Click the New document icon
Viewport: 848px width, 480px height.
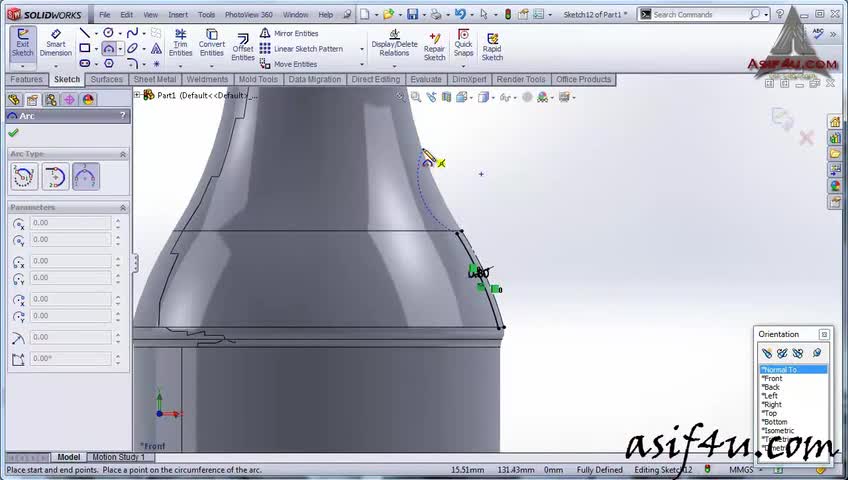[x=365, y=15]
